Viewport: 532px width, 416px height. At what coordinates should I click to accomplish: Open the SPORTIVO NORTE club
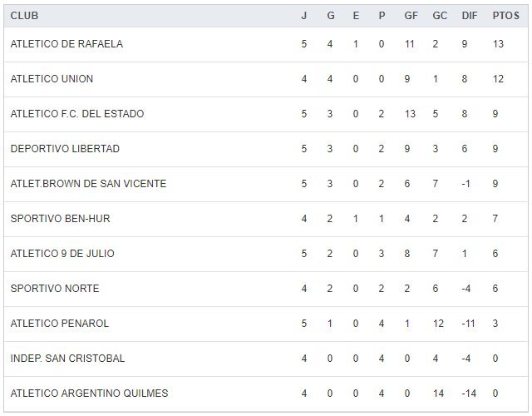(55, 289)
